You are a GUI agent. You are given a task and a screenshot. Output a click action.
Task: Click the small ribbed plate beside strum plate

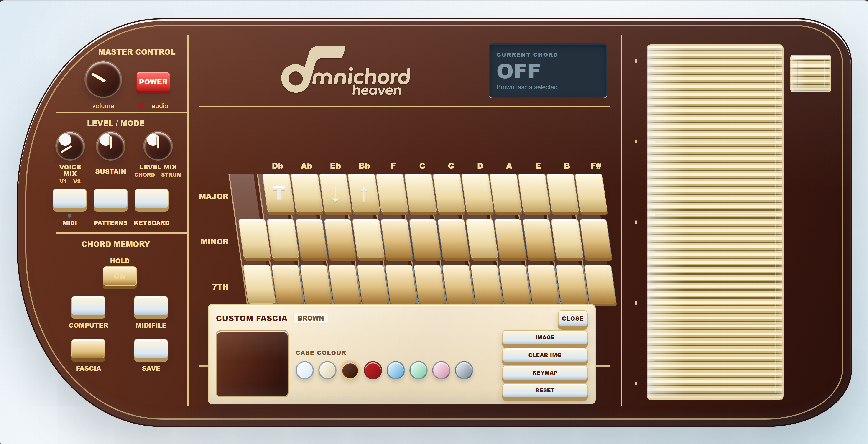point(811,74)
